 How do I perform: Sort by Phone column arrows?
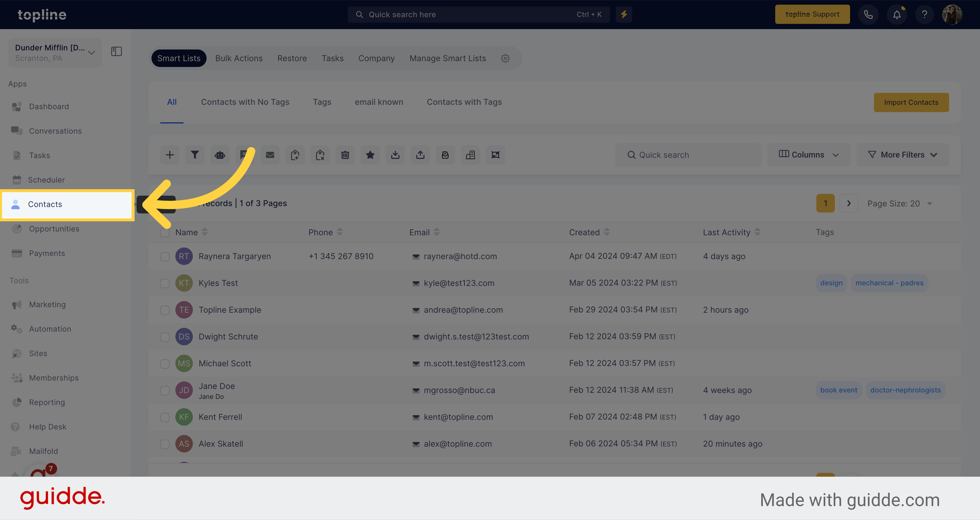(340, 232)
